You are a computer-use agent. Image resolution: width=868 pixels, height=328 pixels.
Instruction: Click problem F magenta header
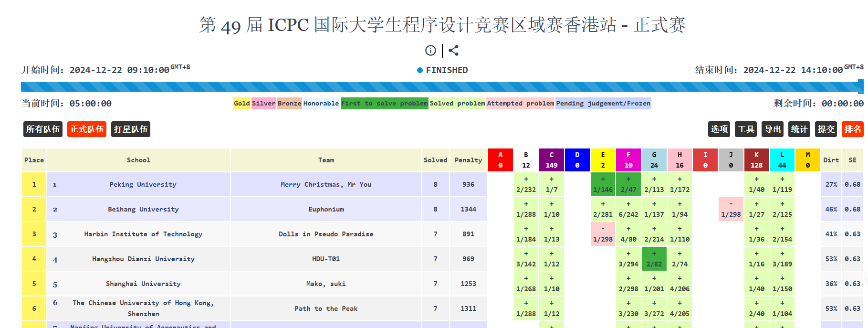[628, 160]
